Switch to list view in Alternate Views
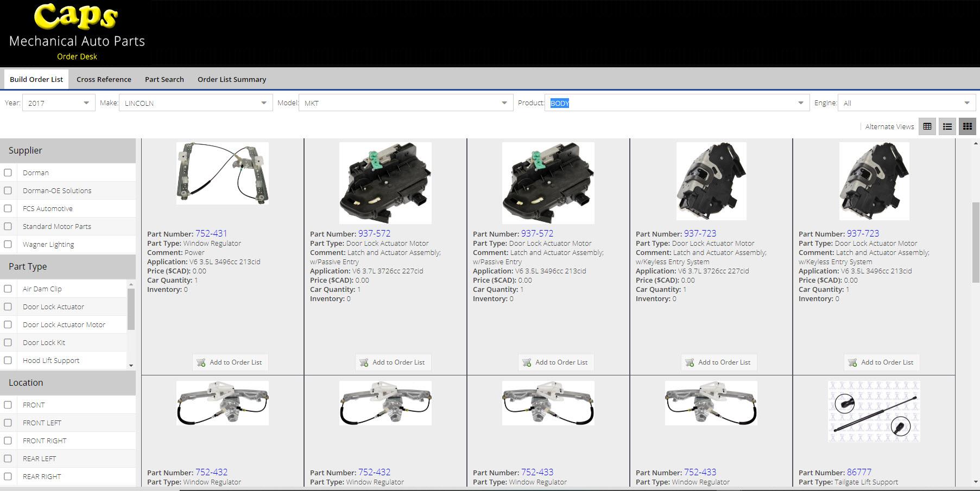The height and width of the screenshot is (491, 980). pos(947,126)
